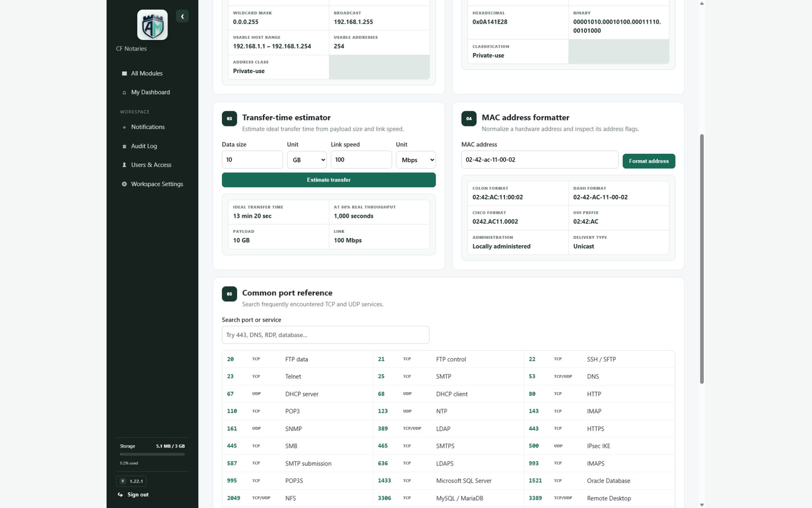Click port 3306 MySQL / MariaDB row
Viewport: 812px width, 508px height.
pos(448,499)
